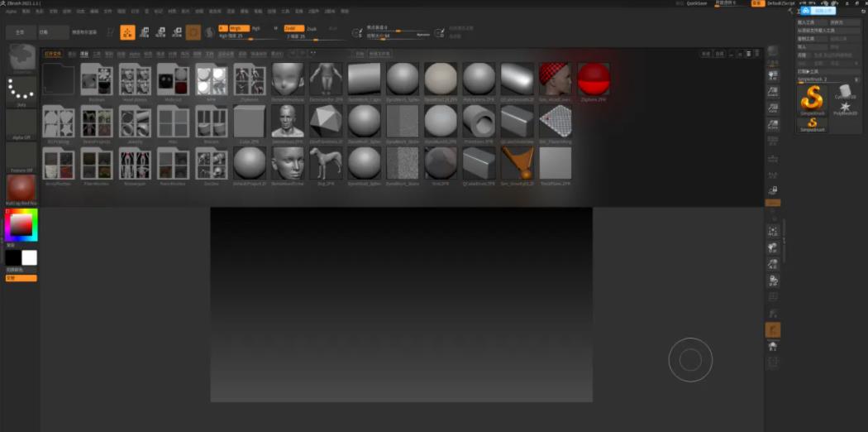Select the PolyMesh3D star tool thumbnail
Viewport: 868px width, 432px height.
point(845,108)
